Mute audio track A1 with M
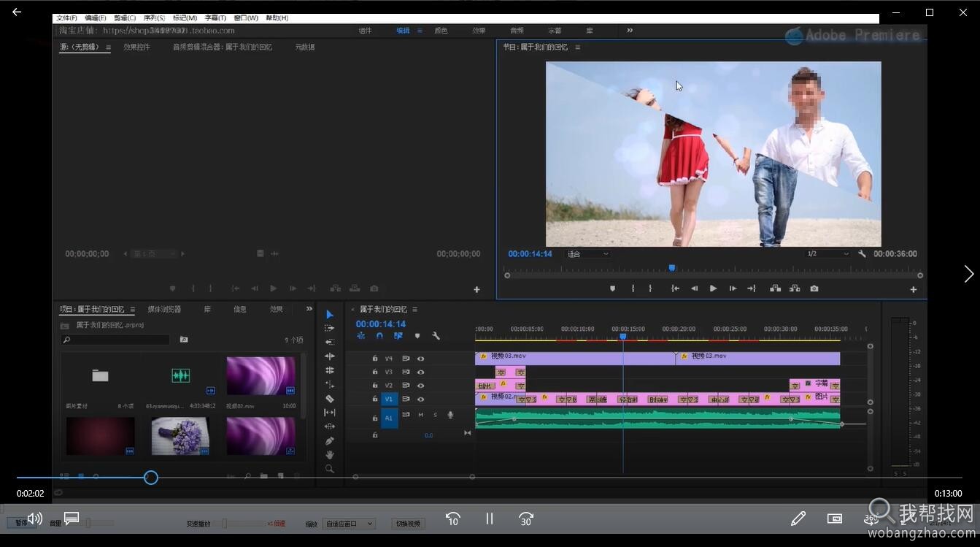 click(x=420, y=415)
